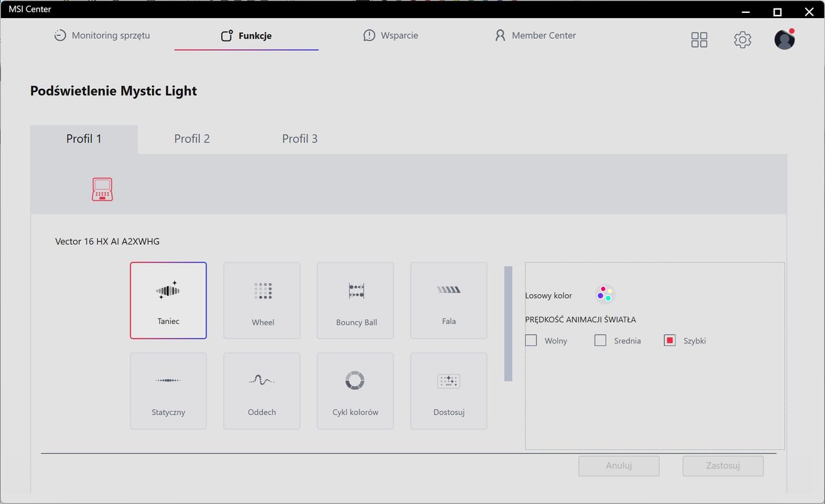
Task: Open the user account avatar
Action: click(784, 39)
